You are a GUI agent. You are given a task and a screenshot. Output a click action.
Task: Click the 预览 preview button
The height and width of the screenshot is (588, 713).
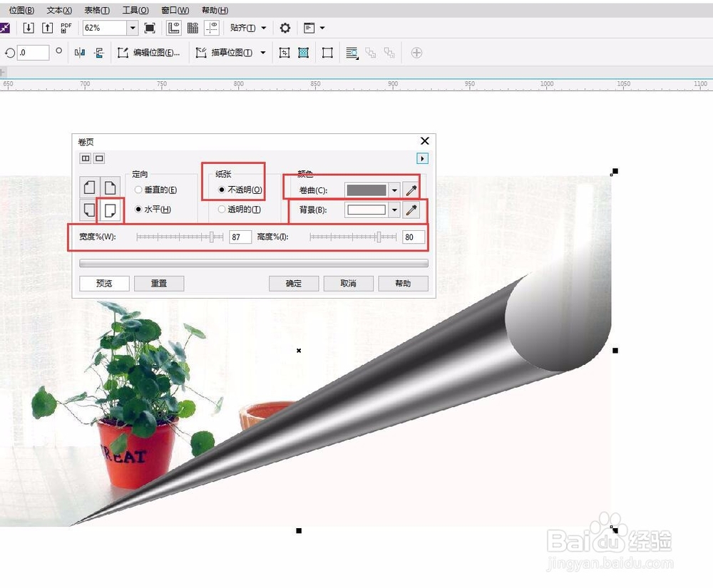[x=103, y=283]
